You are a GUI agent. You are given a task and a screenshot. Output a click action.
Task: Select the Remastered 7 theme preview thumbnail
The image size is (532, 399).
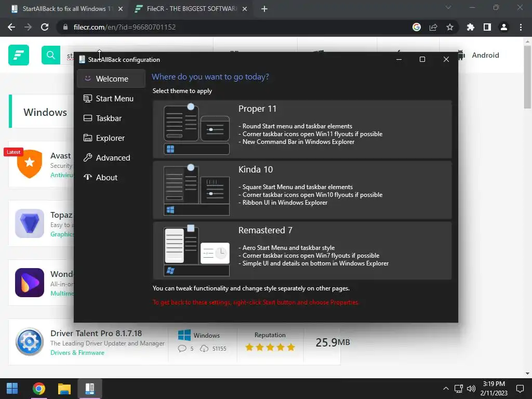coord(196,251)
